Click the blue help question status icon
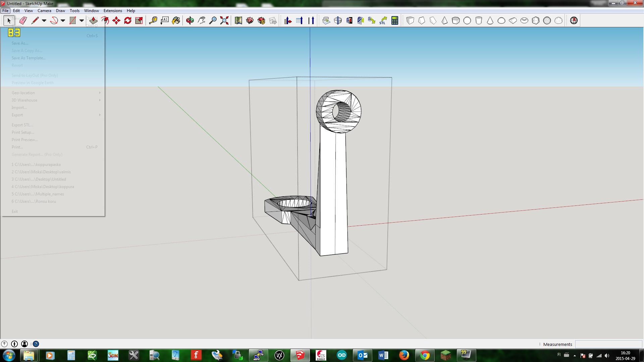 [x=36, y=344]
